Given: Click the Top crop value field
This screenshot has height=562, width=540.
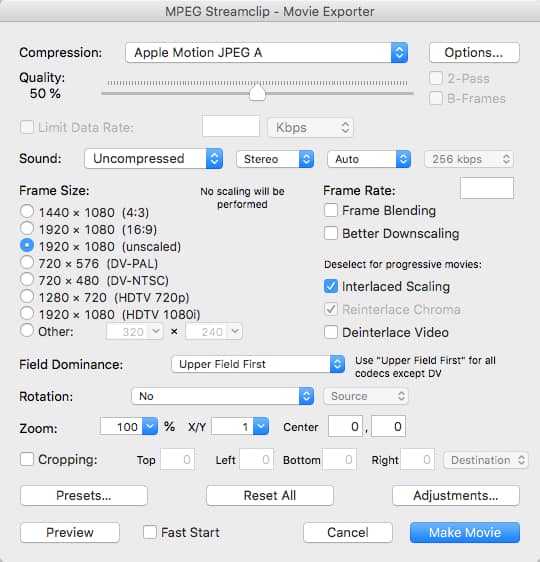Looking at the screenshot, I should pos(177,459).
